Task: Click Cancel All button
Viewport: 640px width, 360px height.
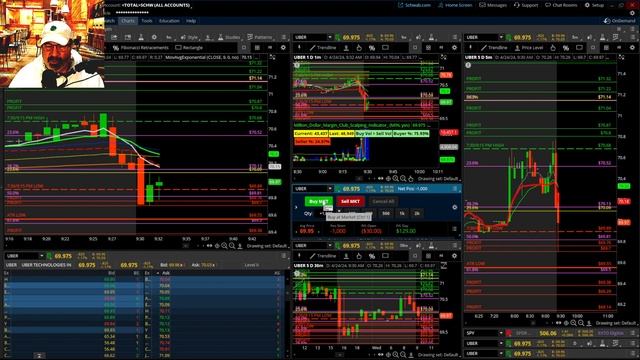Action: point(383,201)
